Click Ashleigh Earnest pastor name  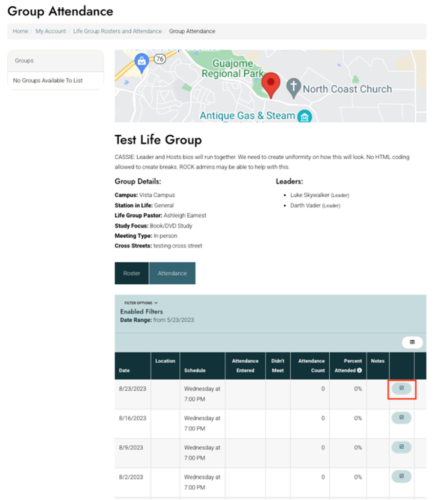pyautogui.click(x=185, y=215)
